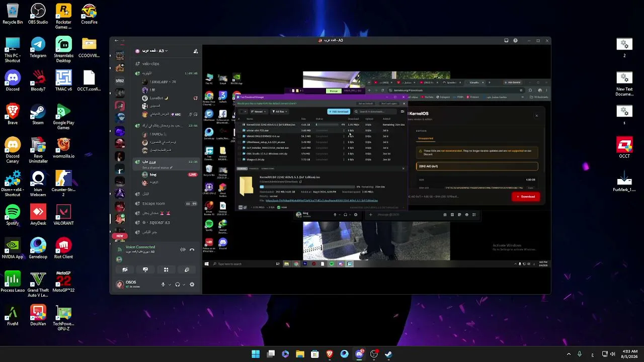The height and width of the screenshot is (362, 644).
Task: Toggle noise suppression beside Voice Connected
Action: tap(183, 249)
